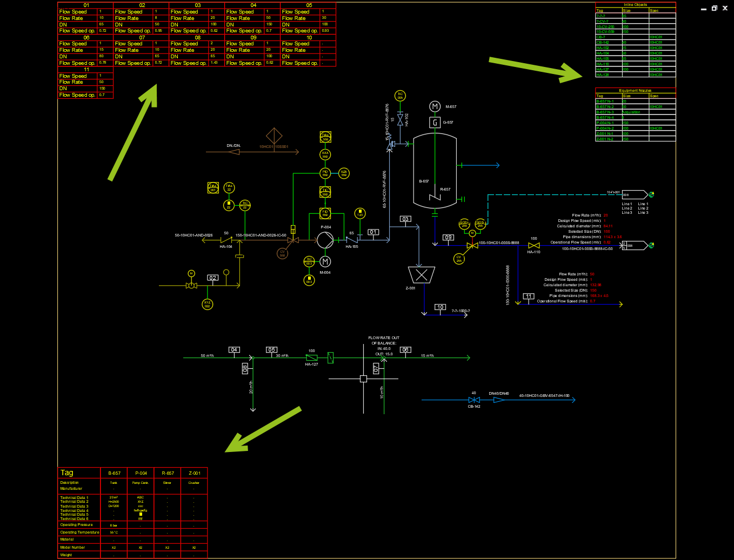Select butterfly valve CB-142
The width and height of the screenshot is (734, 560).
474,400
